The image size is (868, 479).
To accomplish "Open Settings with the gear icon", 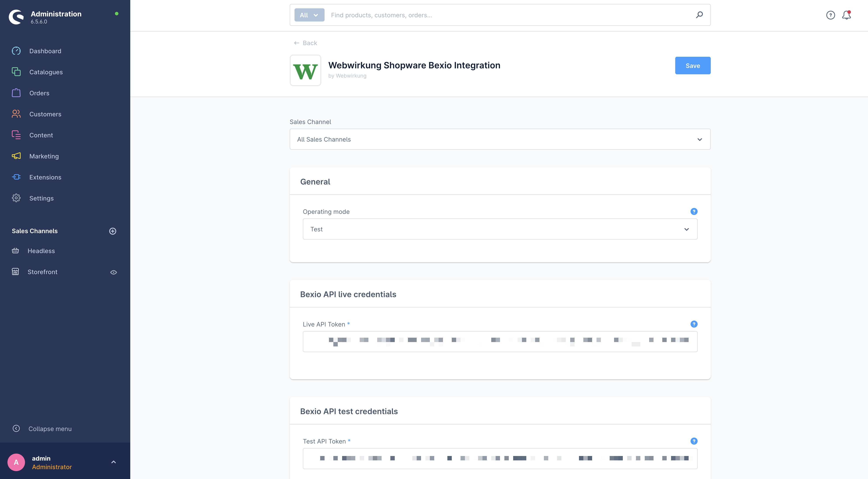I will pyautogui.click(x=16, y=198).
